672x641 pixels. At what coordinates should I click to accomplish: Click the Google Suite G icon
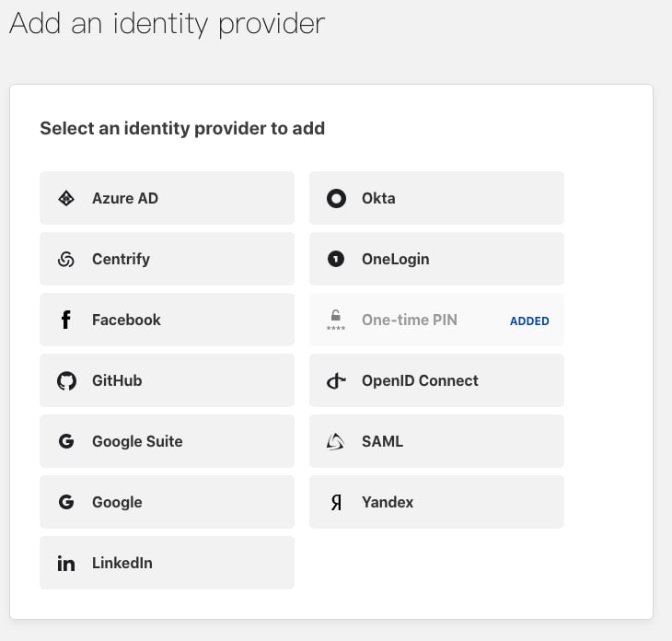tap(66, 441)
